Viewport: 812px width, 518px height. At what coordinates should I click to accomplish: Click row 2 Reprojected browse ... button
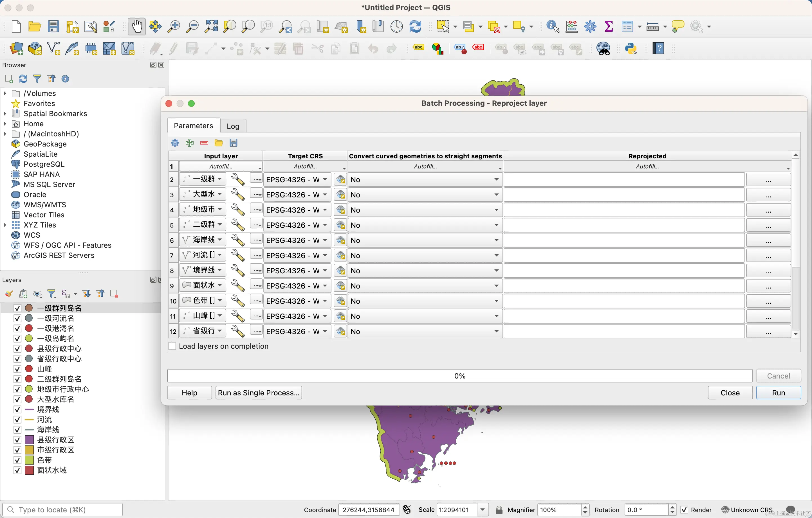768,180
